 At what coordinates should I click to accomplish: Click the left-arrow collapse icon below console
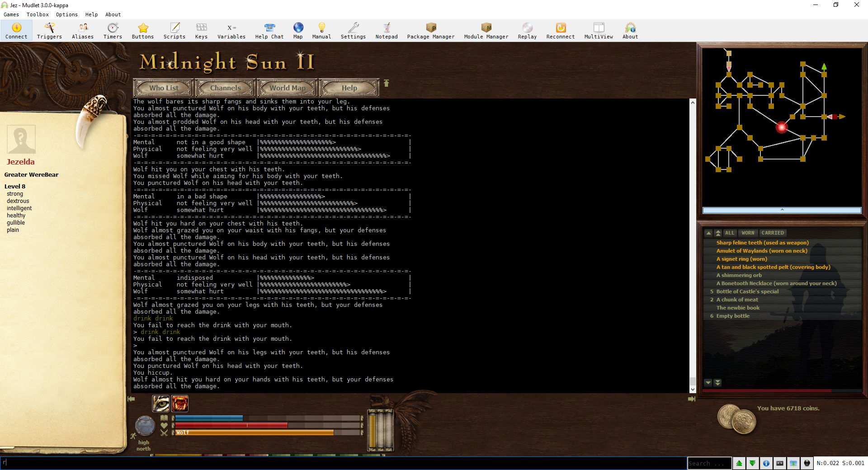(x=131, y=399)
